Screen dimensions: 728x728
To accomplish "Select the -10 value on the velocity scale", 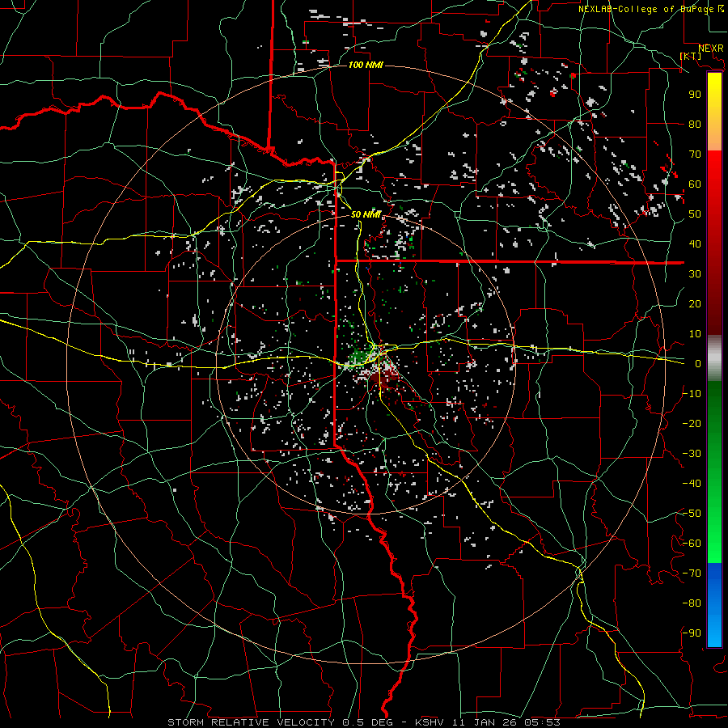I will 692,394.
